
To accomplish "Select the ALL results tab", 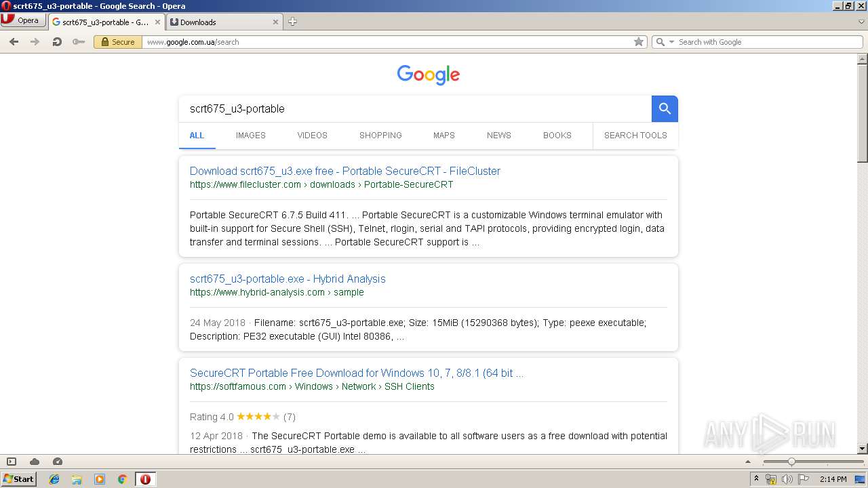I will (197, 136).
